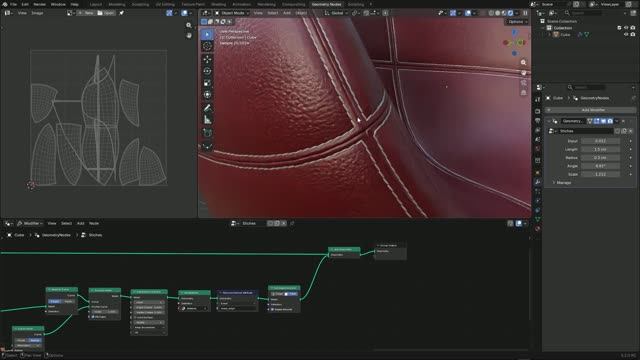The height and width of the screenshot is (360, 640).
Task: Click the viewport zoom navigation icon
Action: click(x=523, y=62)
